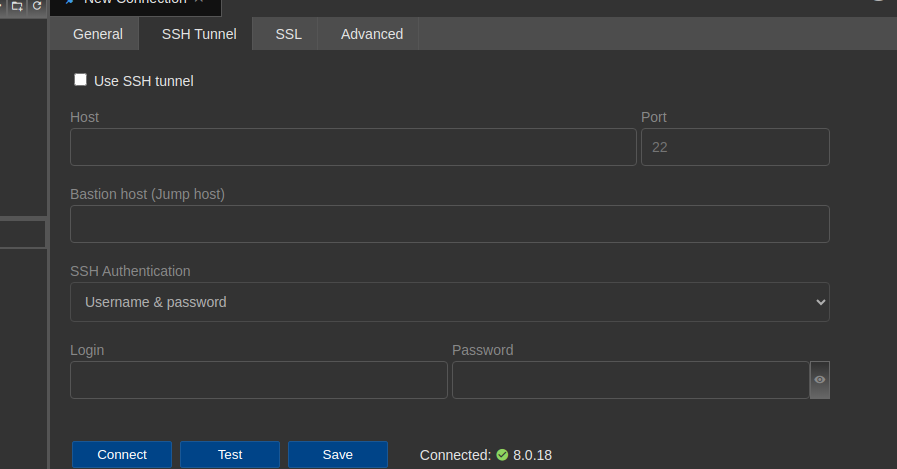Go to the Advanced tab
897x469 pixels.
click(x=372, y=34)
